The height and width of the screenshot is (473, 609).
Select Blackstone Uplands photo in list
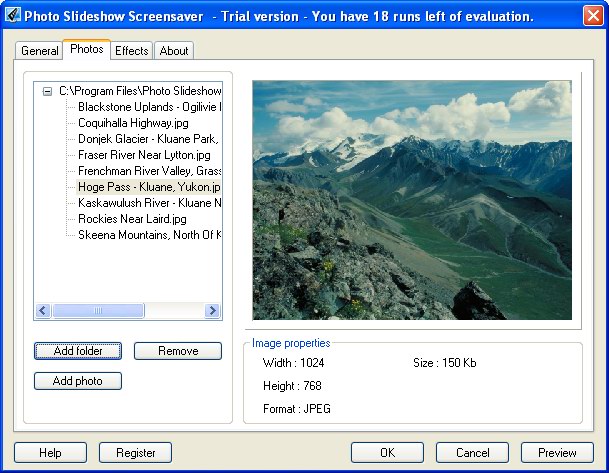coord(149,106)
